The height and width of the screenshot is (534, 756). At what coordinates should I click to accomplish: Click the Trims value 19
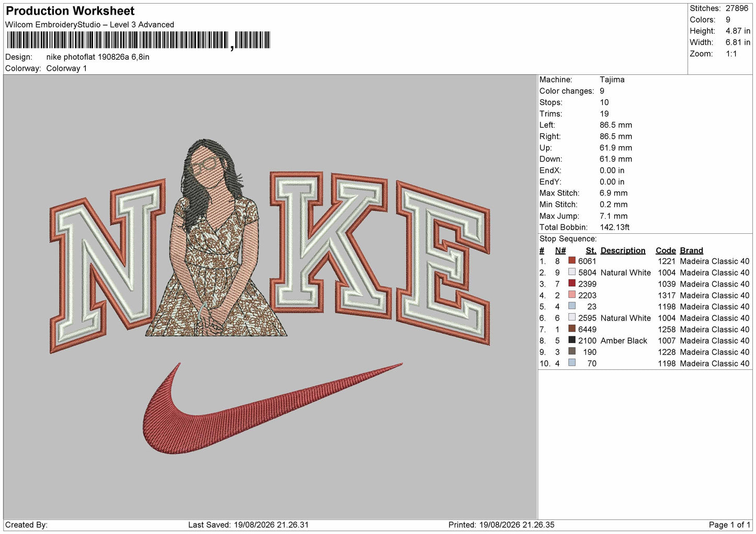[604, 113]
